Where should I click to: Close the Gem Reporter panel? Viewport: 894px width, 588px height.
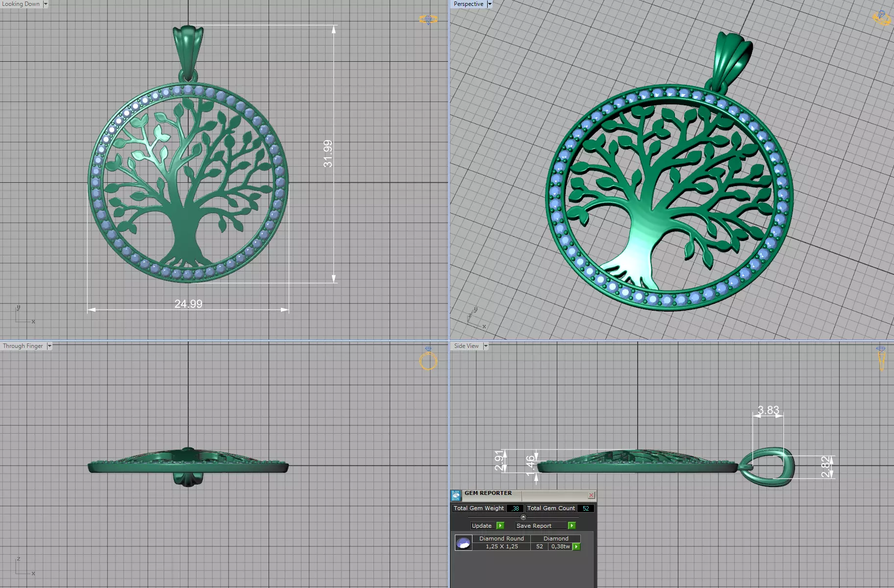(591, 495)
